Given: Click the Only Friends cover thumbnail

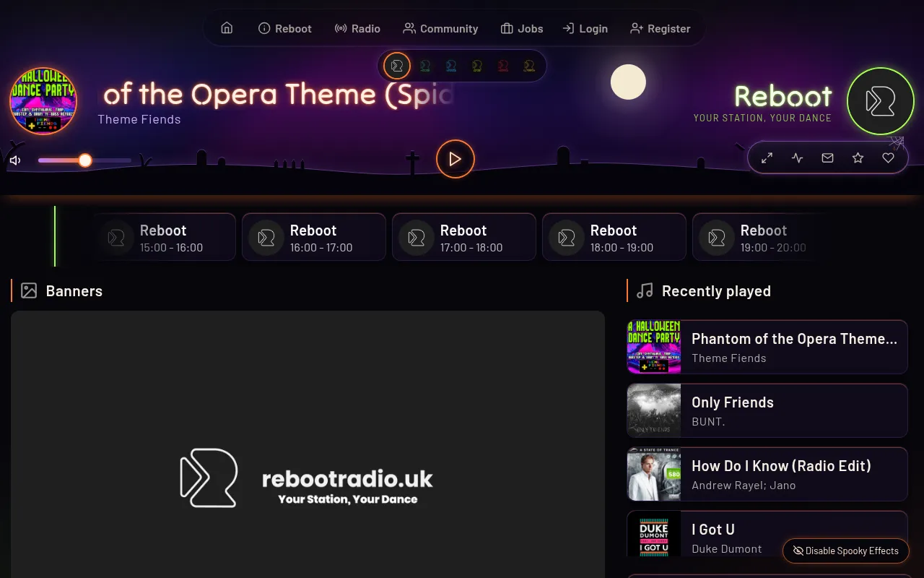Looking at the screenshot, I should coord(654,410).
